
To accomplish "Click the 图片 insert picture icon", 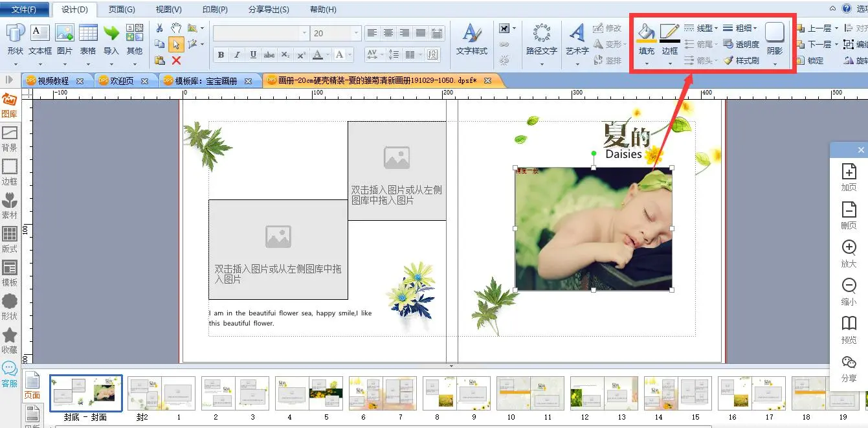I will coord(65,38).
